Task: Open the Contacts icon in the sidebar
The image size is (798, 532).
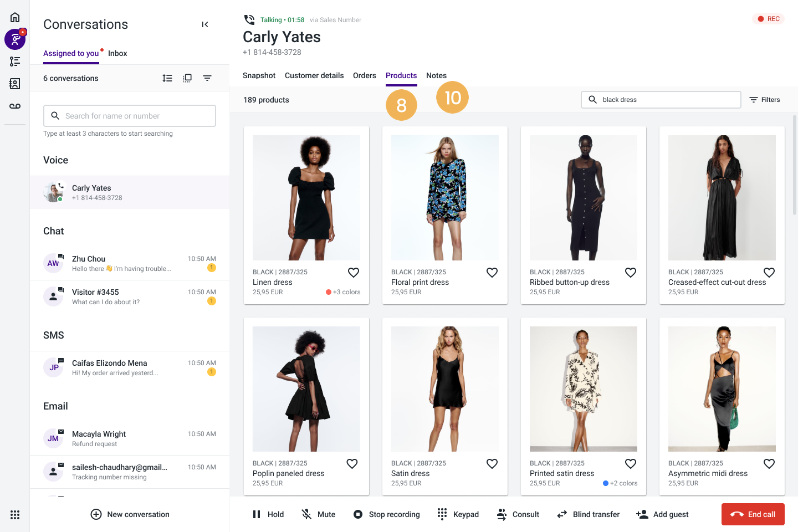Action: (x=15, y=84)
